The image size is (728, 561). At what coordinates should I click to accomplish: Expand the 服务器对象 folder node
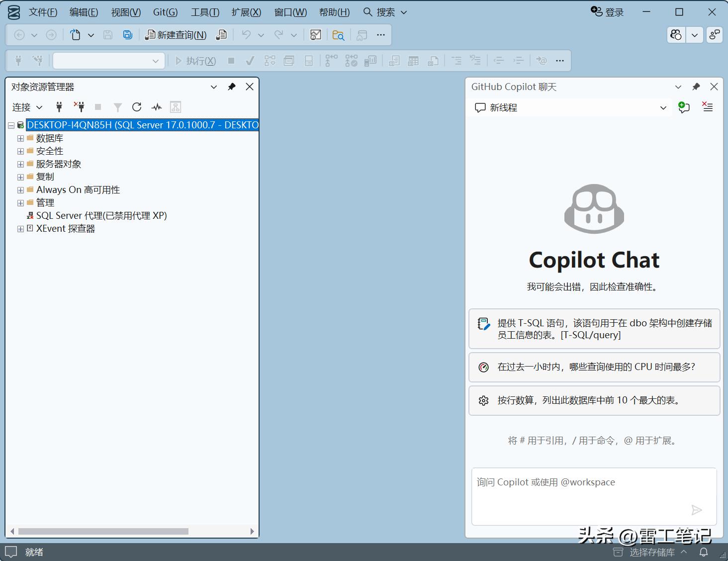20,164
